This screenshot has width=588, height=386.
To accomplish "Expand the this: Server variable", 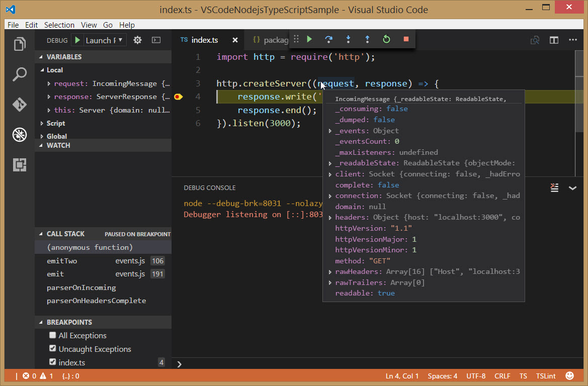I will click(x=49, y=110).
